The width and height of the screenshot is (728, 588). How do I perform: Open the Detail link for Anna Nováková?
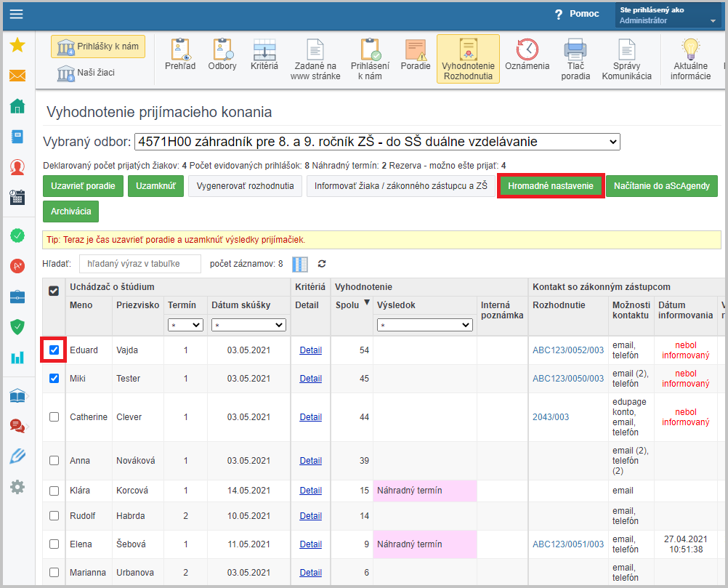[x=310, y=460]
